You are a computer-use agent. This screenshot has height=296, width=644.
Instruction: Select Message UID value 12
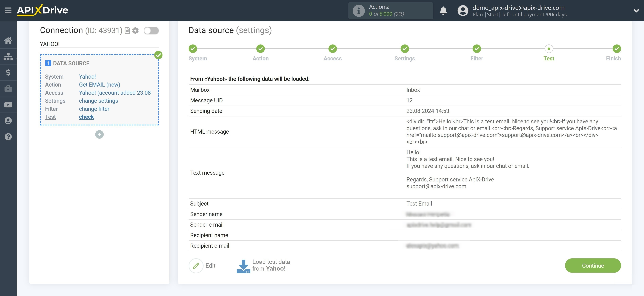pos(409,100)
